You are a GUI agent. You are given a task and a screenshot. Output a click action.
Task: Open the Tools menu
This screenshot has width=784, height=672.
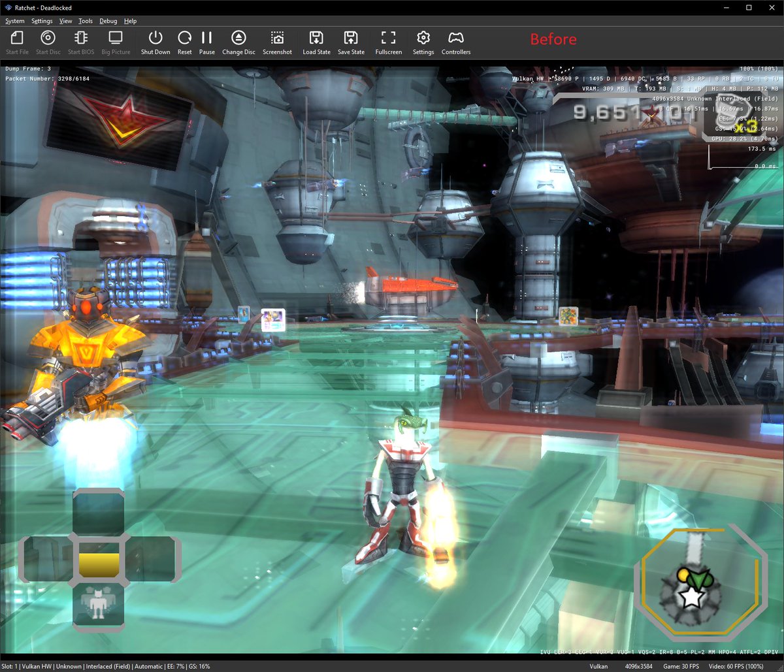click(x=86, y=21)
